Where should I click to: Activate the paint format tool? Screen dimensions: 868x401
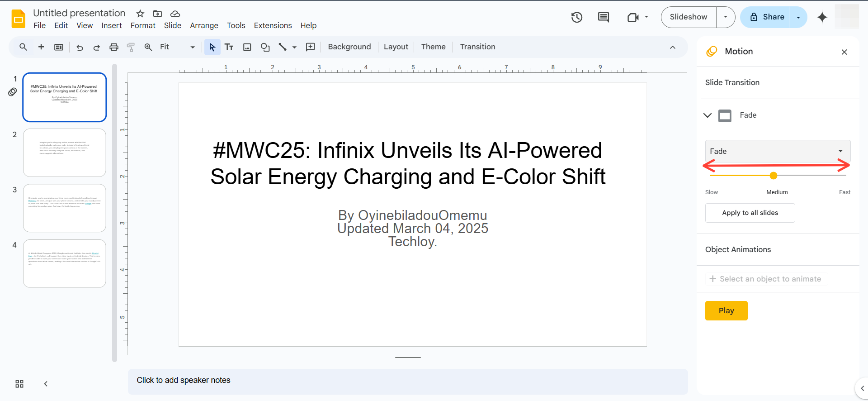(131, 47)
